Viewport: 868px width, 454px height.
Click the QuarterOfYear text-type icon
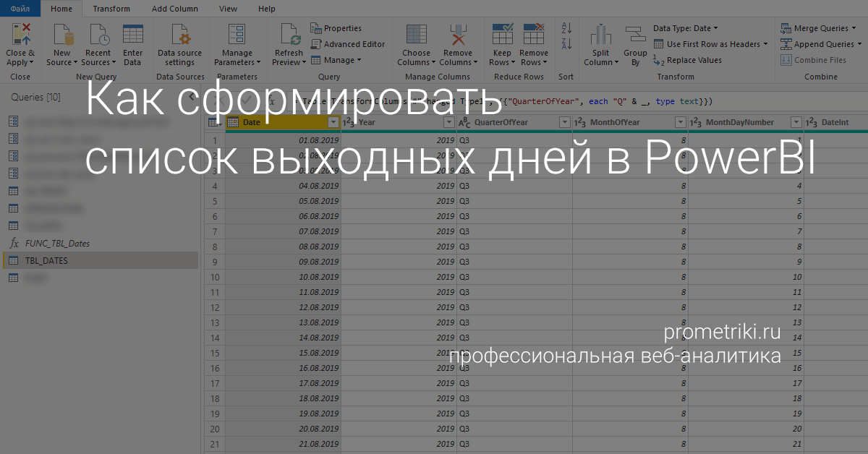coord(464,123)
